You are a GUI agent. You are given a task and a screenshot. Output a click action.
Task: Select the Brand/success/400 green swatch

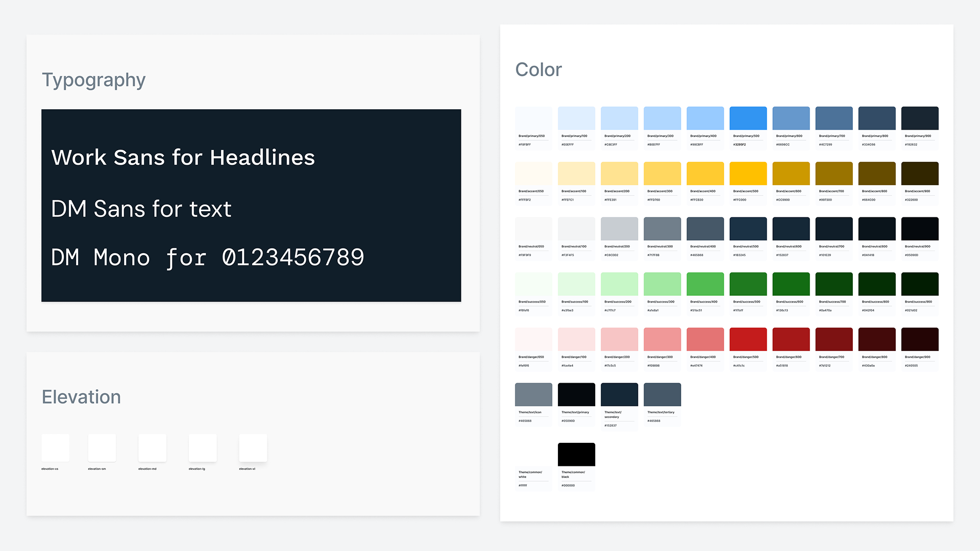pyautogui.click(x=705, y=284)
